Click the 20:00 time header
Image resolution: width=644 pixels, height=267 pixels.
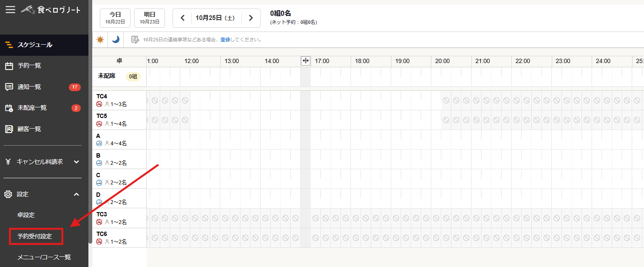(443, 61)
